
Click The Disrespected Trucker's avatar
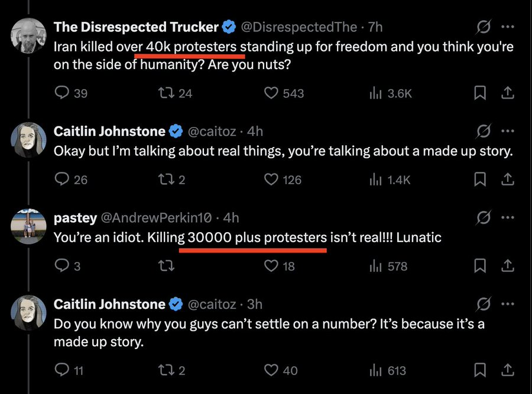tap(29, 36)
